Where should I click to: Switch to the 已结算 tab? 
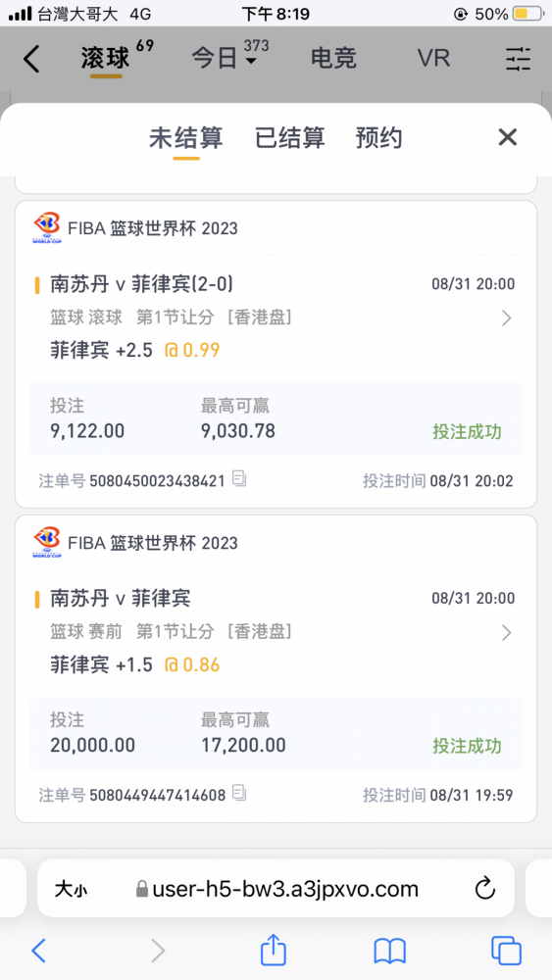289,138
